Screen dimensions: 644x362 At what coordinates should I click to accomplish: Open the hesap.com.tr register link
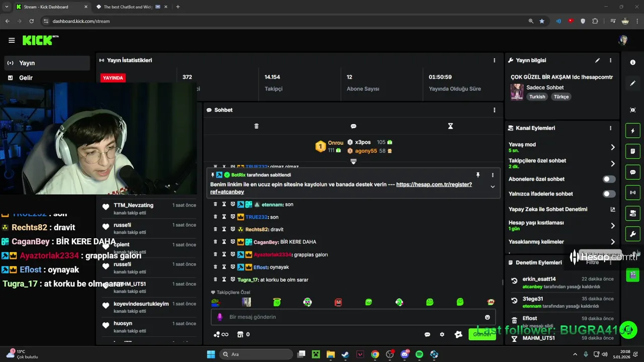[341, 188]
